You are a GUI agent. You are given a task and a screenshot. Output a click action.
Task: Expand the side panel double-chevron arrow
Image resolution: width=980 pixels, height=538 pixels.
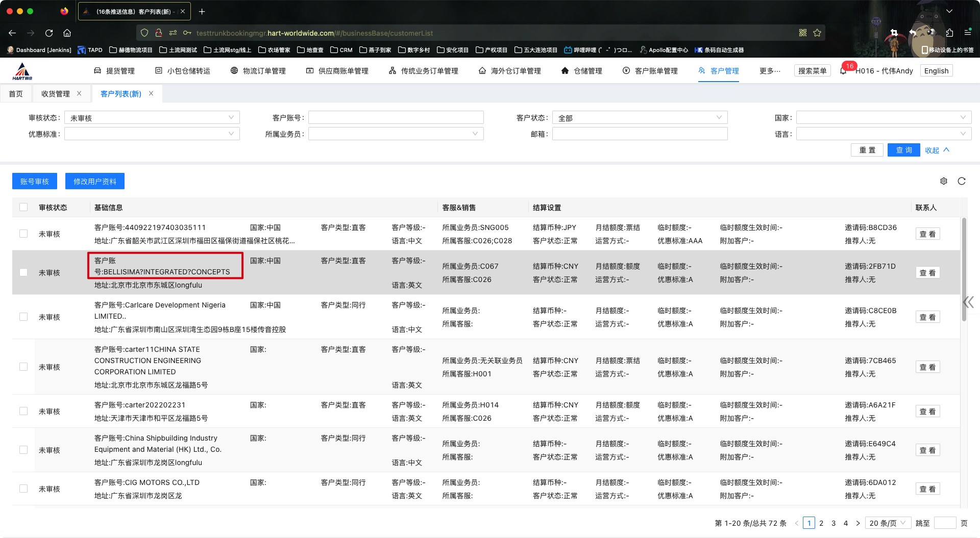pyautogui.click(x=968, y=302)
